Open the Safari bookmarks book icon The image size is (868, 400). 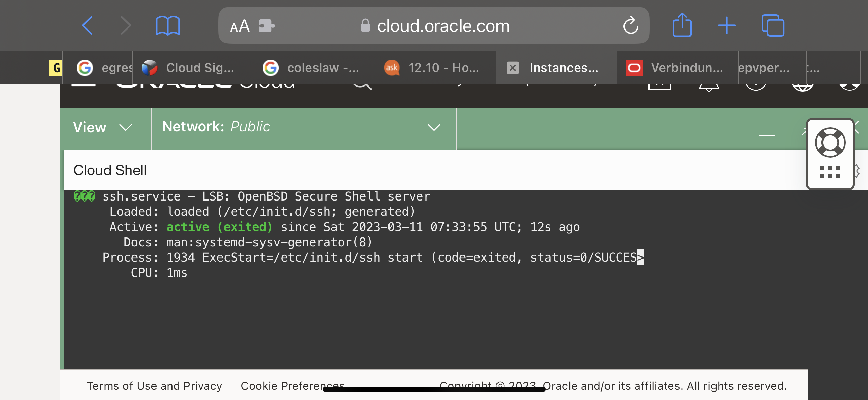point(167,25)
